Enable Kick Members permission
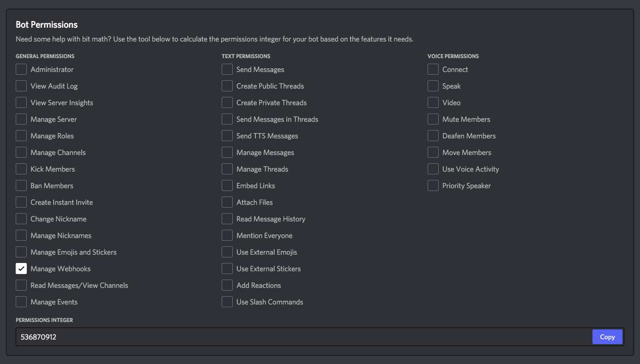The height and width of the screenshot is (364, 640). pyautogui.click(x=21, y=169)
